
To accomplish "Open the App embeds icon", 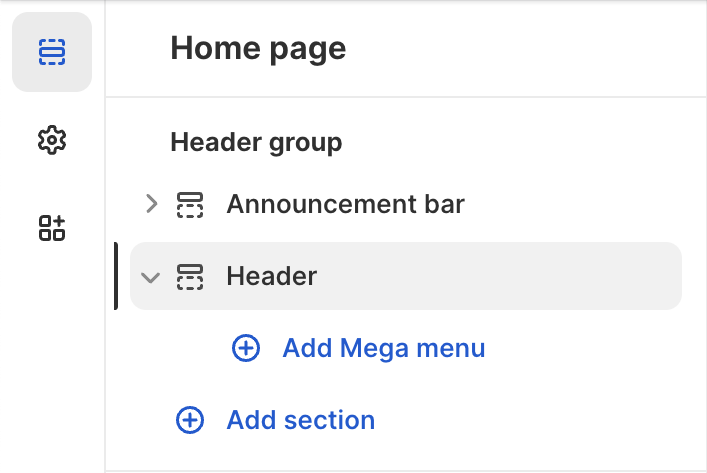I will [51, 227].
